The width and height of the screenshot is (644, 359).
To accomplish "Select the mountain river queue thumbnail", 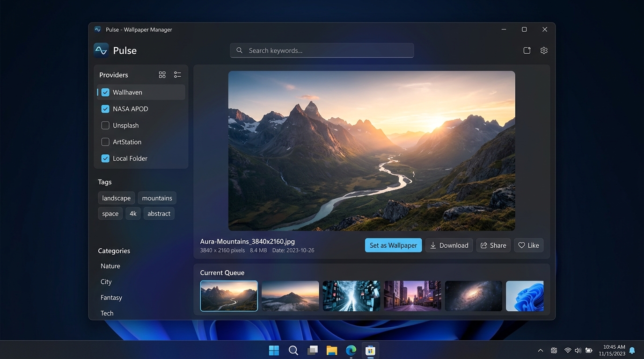I will click(229, 296).
